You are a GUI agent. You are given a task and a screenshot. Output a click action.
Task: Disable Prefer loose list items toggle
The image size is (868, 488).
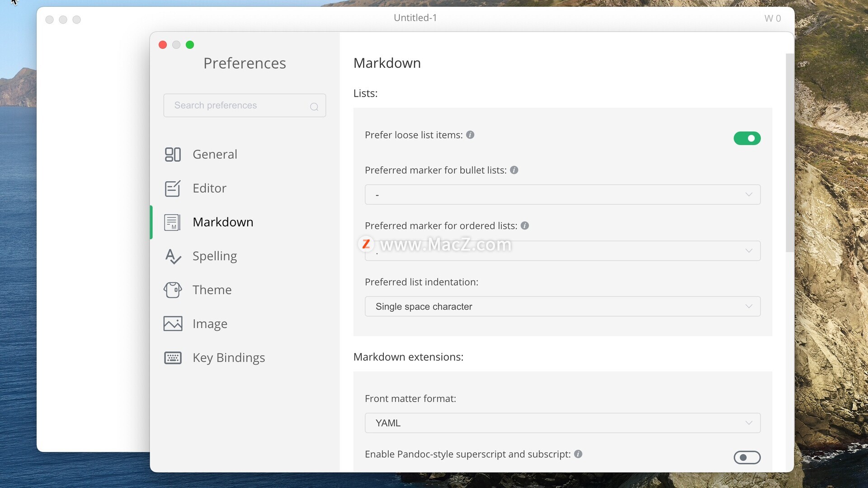point(747,138)
